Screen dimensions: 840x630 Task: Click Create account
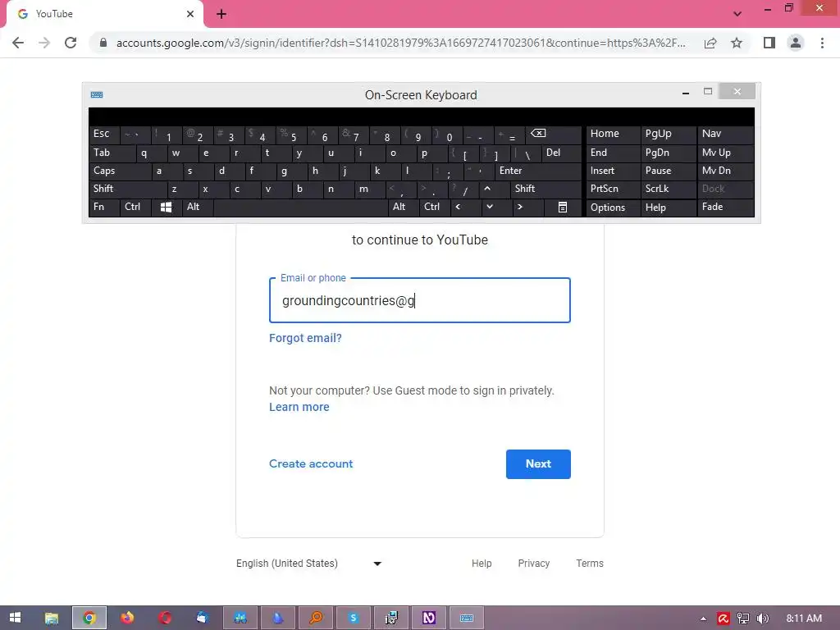point(311,464)
